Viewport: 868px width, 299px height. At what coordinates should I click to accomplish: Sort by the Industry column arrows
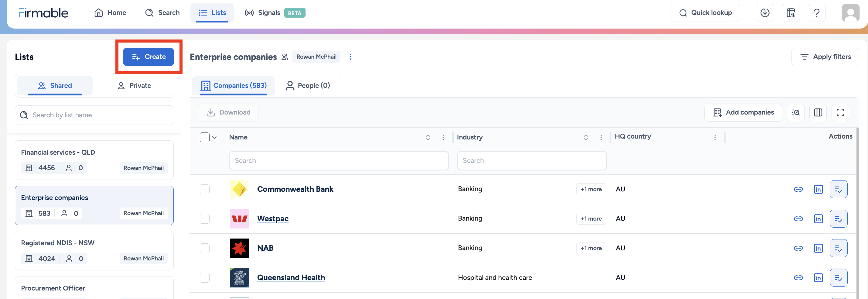click(586, 137)
